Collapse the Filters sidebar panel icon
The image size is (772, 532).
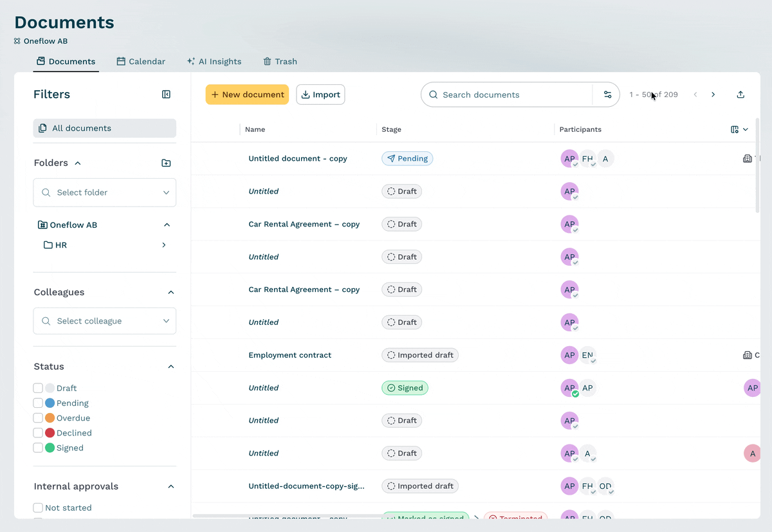166,95
